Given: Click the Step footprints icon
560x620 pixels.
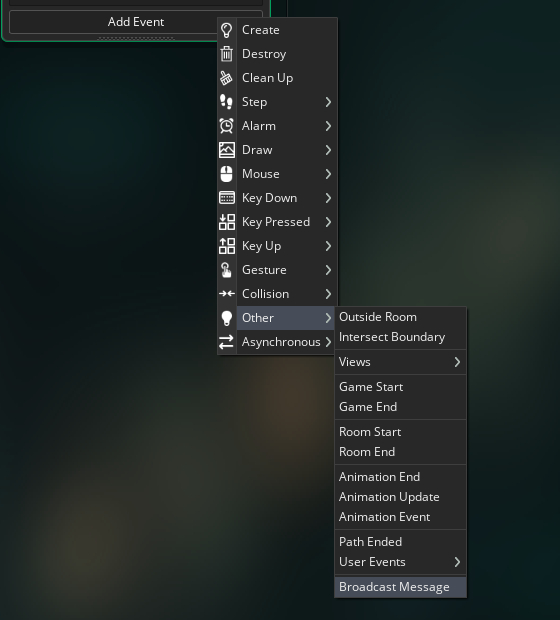Looking at the screenshot, I should click(x=227, y=102).
